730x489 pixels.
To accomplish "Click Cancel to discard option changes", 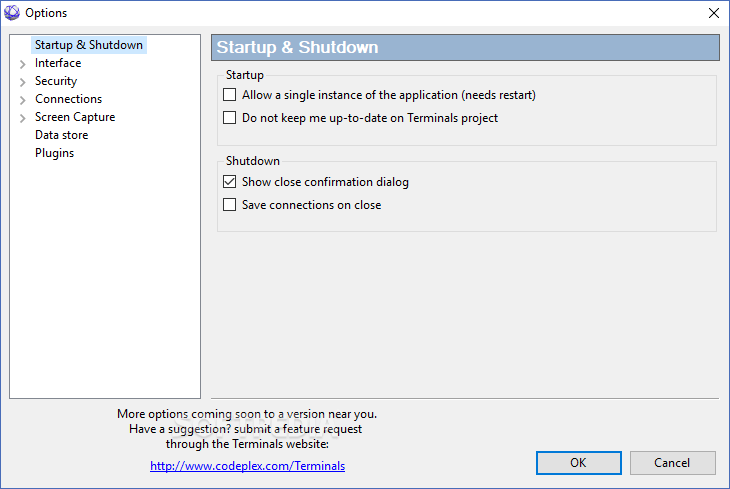I will [672, 463].
